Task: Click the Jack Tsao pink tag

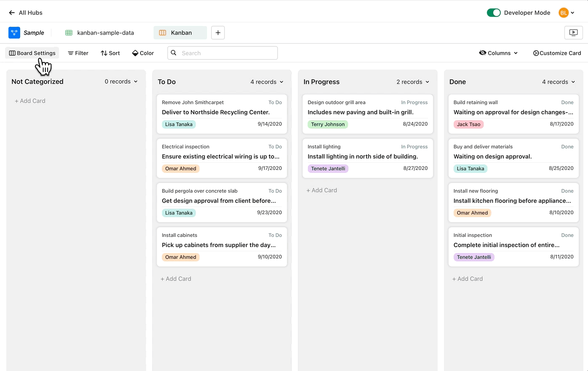Action: pyautogui.click(x=468, y=124)
